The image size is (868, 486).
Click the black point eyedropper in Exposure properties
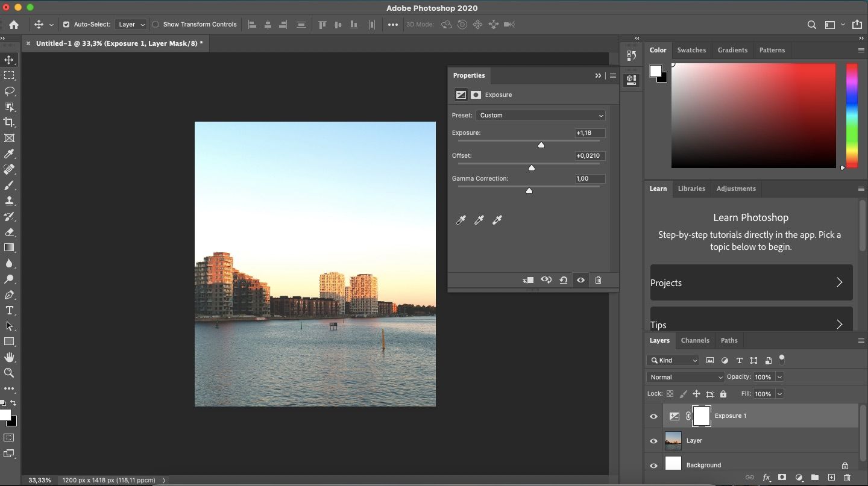coord(461,220)
